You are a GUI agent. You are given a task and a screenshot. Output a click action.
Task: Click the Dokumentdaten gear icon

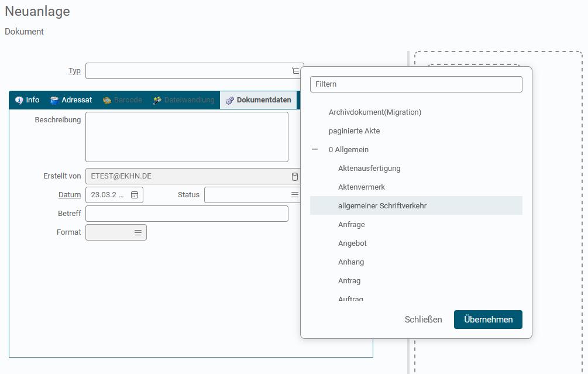coord(229,100)
